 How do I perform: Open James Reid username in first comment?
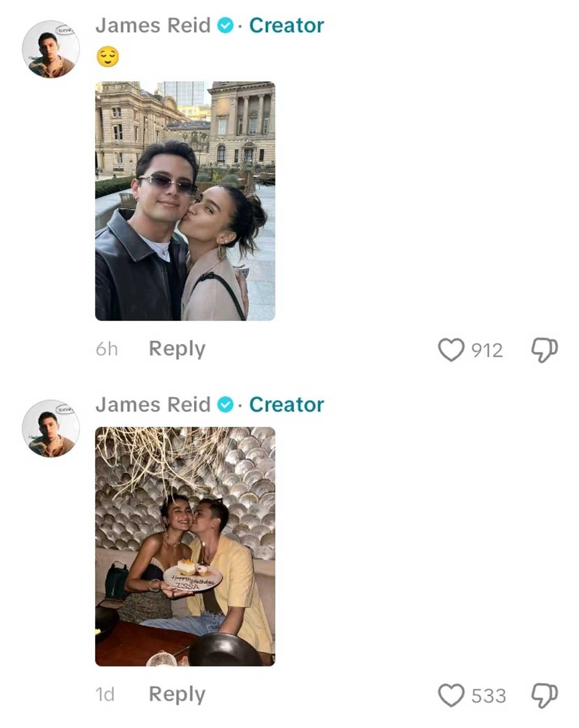tap(153, 25)
